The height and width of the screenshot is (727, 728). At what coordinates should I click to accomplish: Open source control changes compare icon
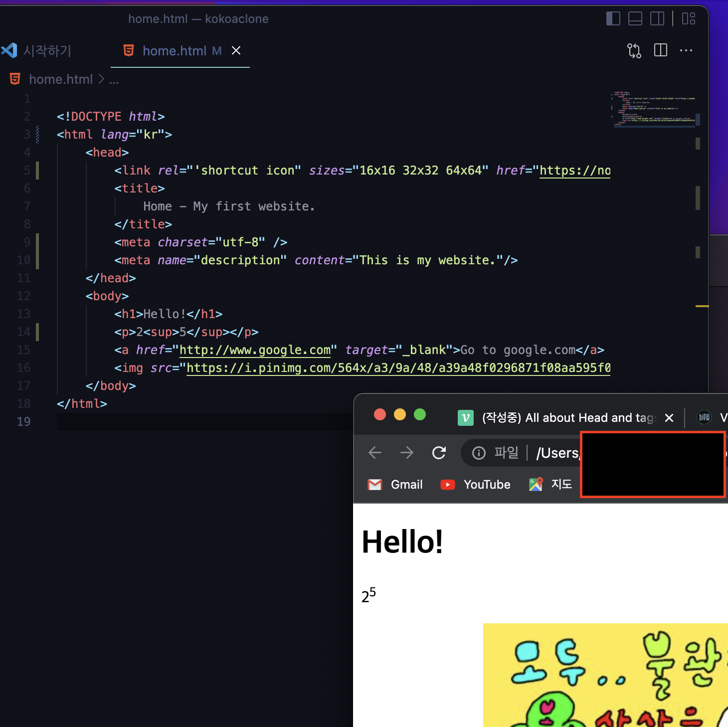tap(634, 50)
